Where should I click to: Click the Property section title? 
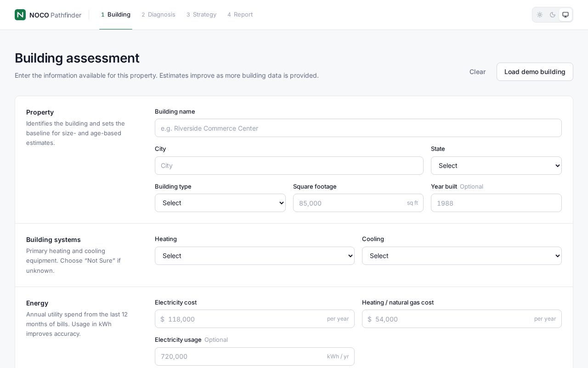40,112
